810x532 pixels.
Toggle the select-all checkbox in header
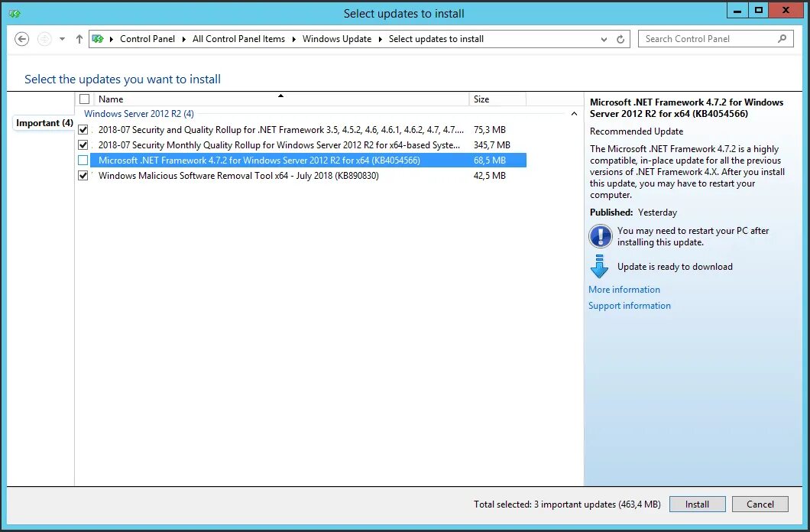click(85, 99)
